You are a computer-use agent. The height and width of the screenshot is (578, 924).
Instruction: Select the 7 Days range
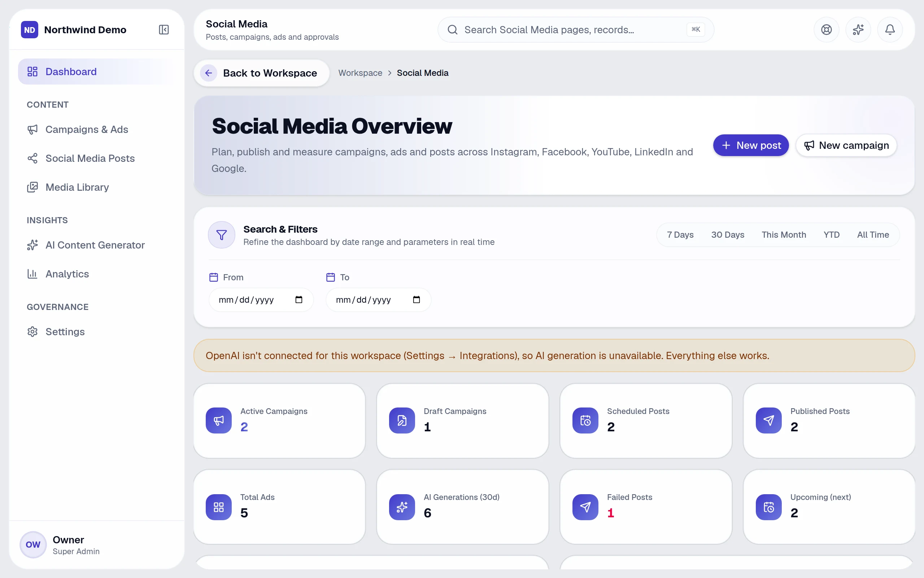tap(680, 235)
